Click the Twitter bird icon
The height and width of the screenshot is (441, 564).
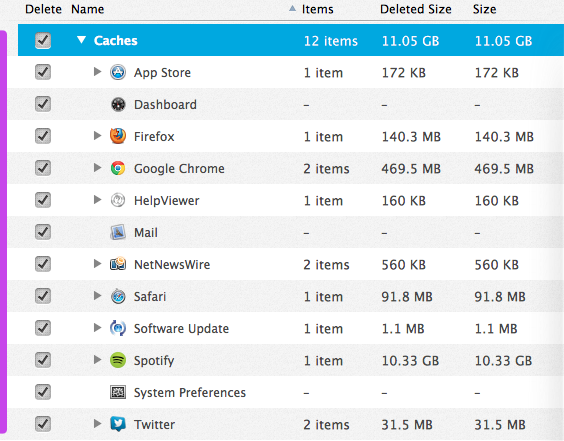click(118, 424)
